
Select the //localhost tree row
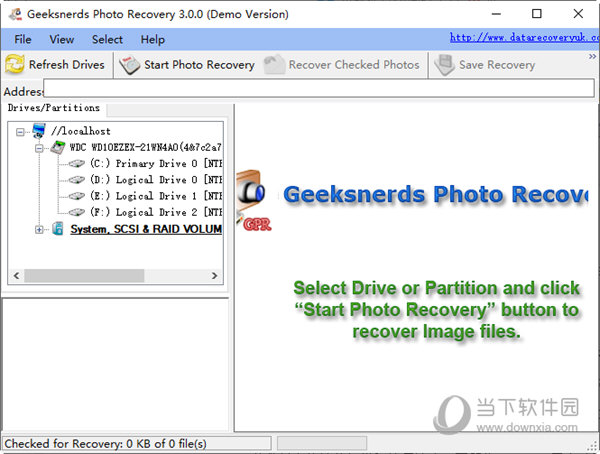[81, 131]
